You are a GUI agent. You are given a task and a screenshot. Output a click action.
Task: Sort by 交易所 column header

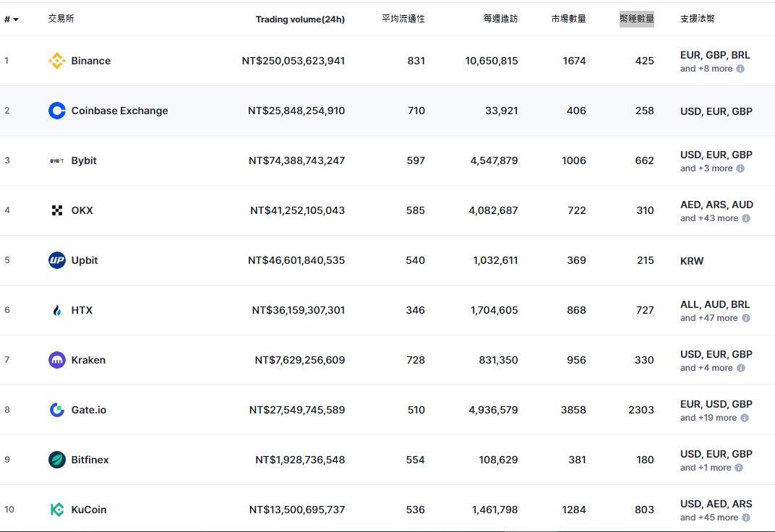[61, 19]
